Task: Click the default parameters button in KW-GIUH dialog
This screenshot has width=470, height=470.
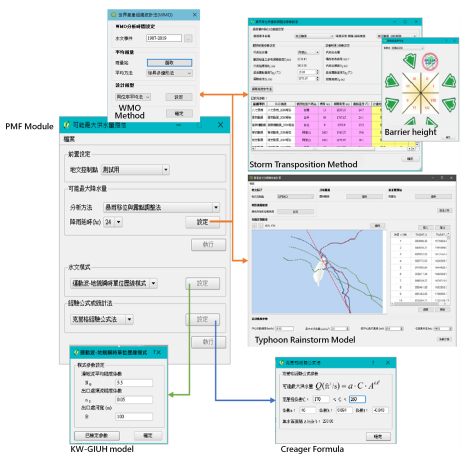Action: [97, 436]
